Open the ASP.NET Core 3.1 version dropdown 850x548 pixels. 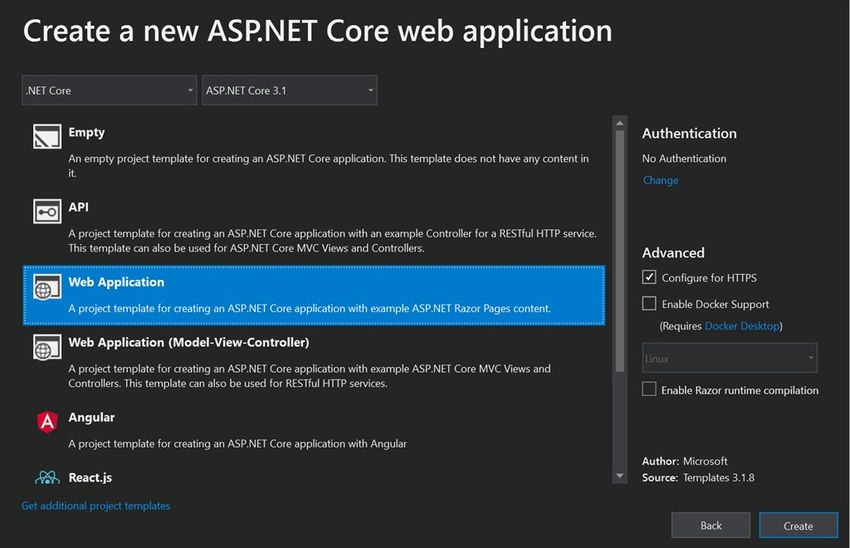[289, 90]
